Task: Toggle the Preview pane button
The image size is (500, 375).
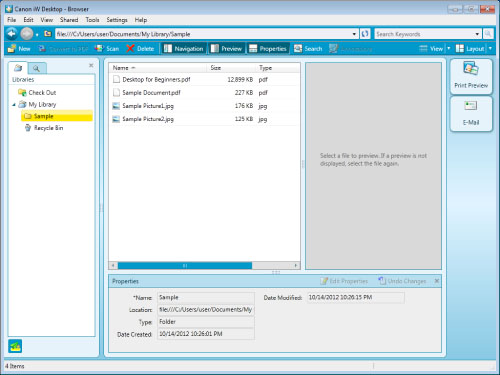Action: point(226,49)
